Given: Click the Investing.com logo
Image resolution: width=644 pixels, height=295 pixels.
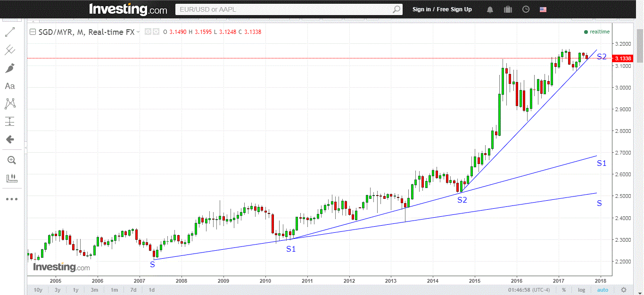Looking at the screenshot, I should 128,8.
